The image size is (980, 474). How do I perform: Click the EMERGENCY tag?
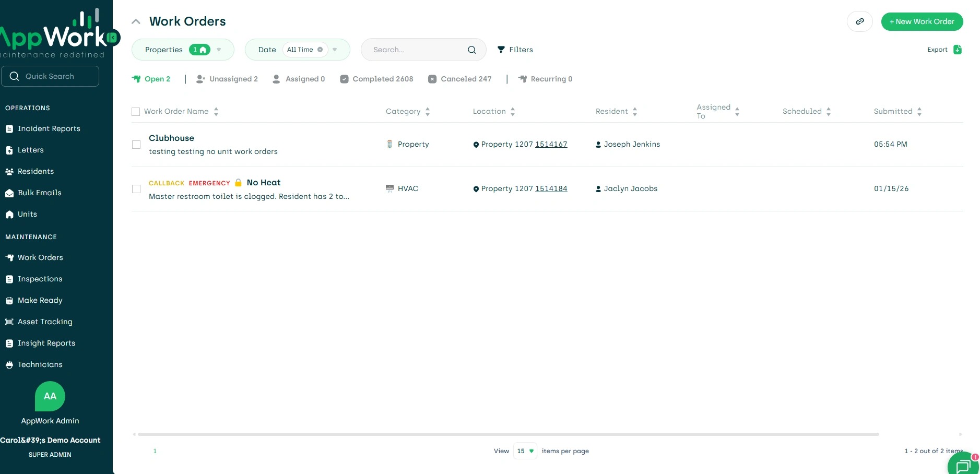[209, 183]
